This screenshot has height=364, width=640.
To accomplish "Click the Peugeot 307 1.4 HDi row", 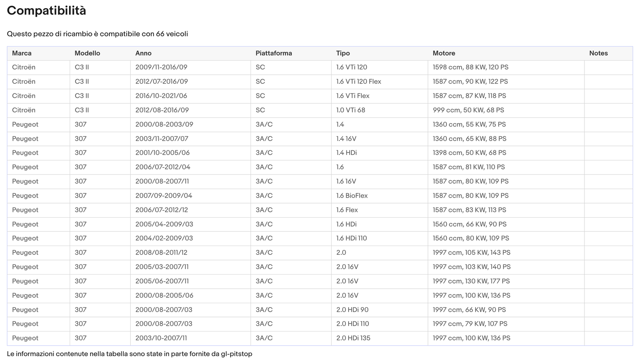I will pyautogui.click(x=320, y=153).
